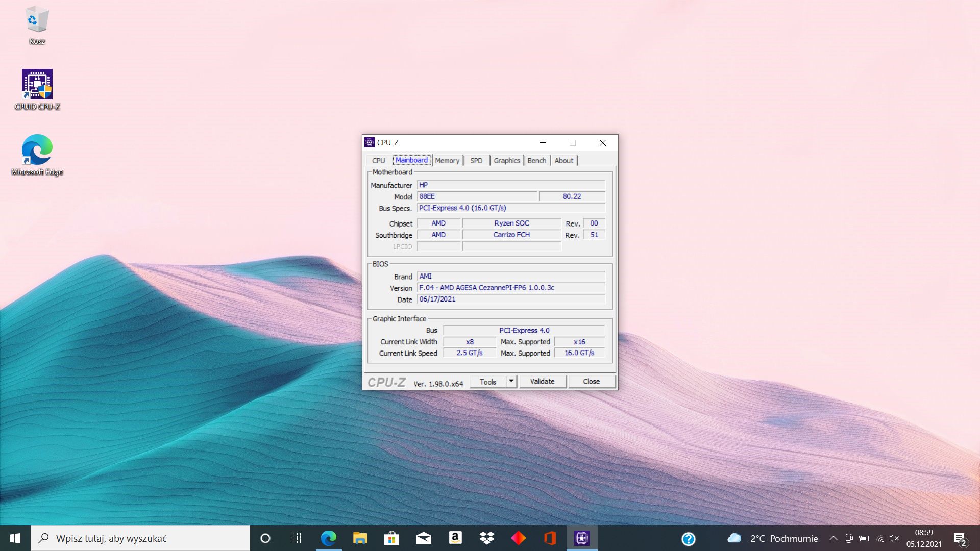Screen dimensions: 980x551
Task: Click the Cortana circle icon on taskbar
Action: point(265,538)
